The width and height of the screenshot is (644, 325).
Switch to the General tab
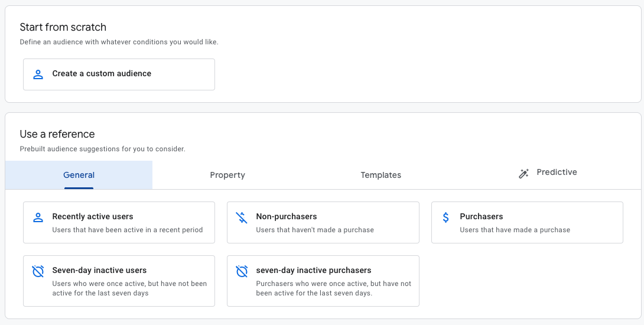pyautogui.click(x=79, y=175)
